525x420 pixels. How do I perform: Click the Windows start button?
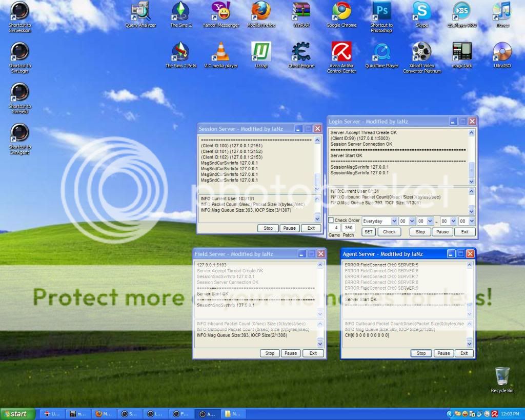coord(18,414)
